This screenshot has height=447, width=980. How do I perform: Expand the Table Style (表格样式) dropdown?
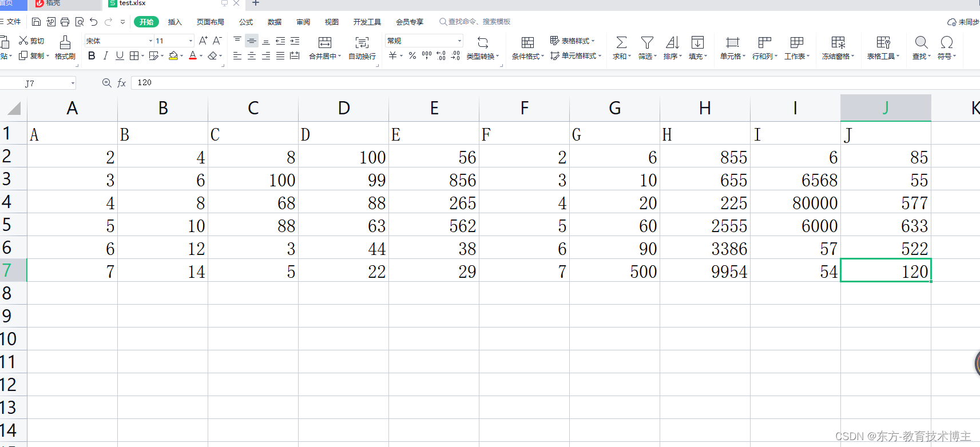[593, 41]
